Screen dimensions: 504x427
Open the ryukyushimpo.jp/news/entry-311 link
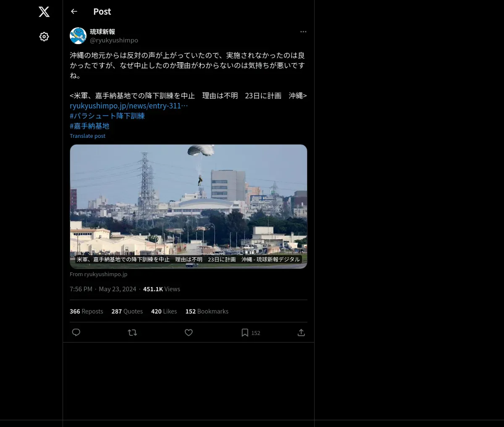pos(129,105)
